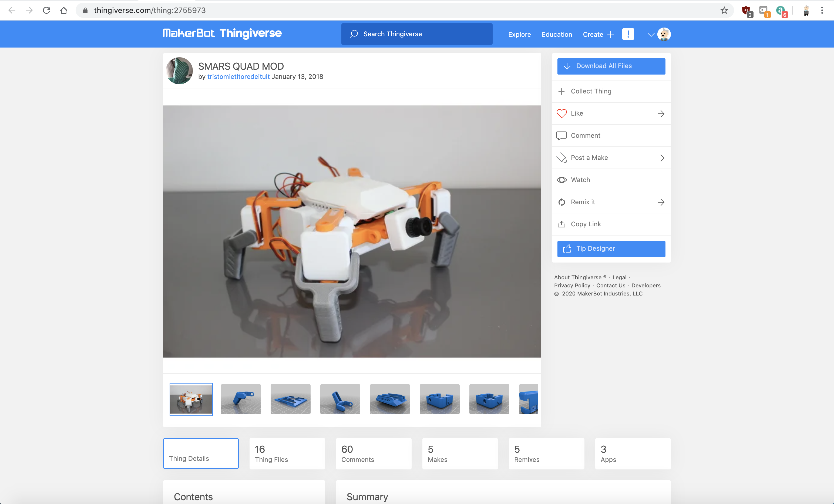This screenshot has height=504, width=834.
Task: Expand the account dropdown chevron
Action: pos(651,35)
